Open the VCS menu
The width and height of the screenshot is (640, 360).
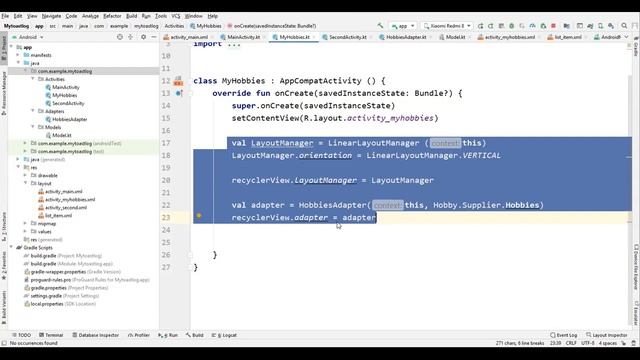tap(176, 16)
